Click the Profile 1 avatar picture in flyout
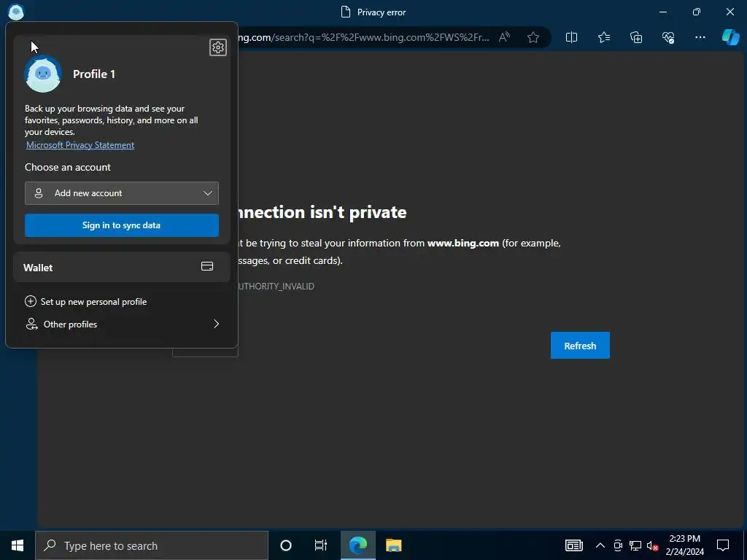Screen dimensions: 747x560 click(43, 74)
